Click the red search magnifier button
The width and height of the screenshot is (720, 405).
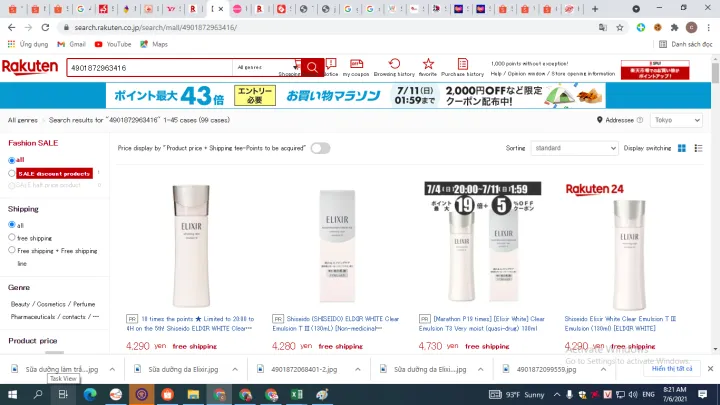tap(313, 68)
